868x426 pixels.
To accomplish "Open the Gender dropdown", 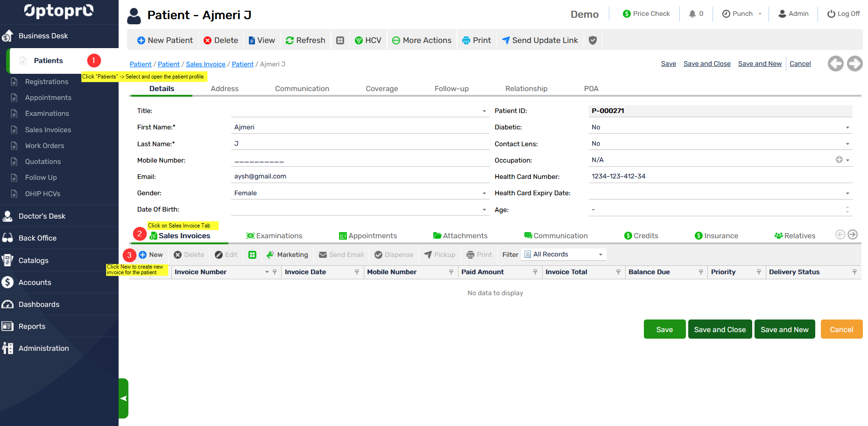I will coord(484,193).
